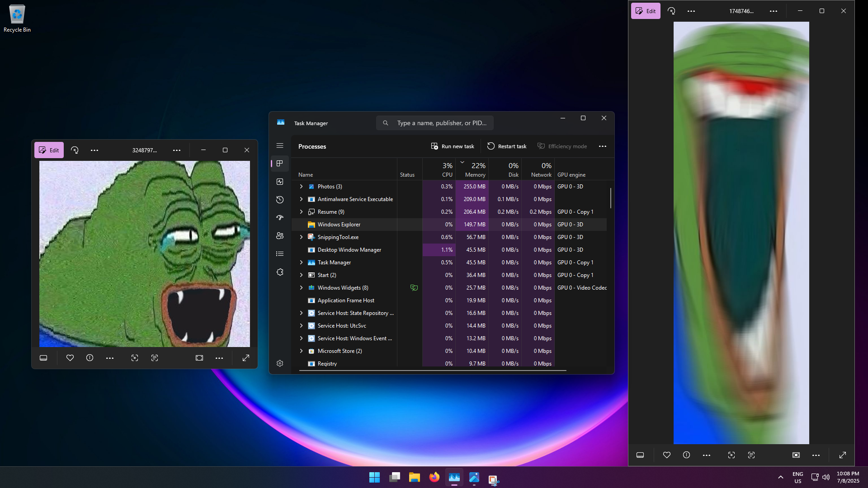The height and width of the screenshot is (488, 868).
Task: Fit image to window in left Photos
Action: [199, 358]
